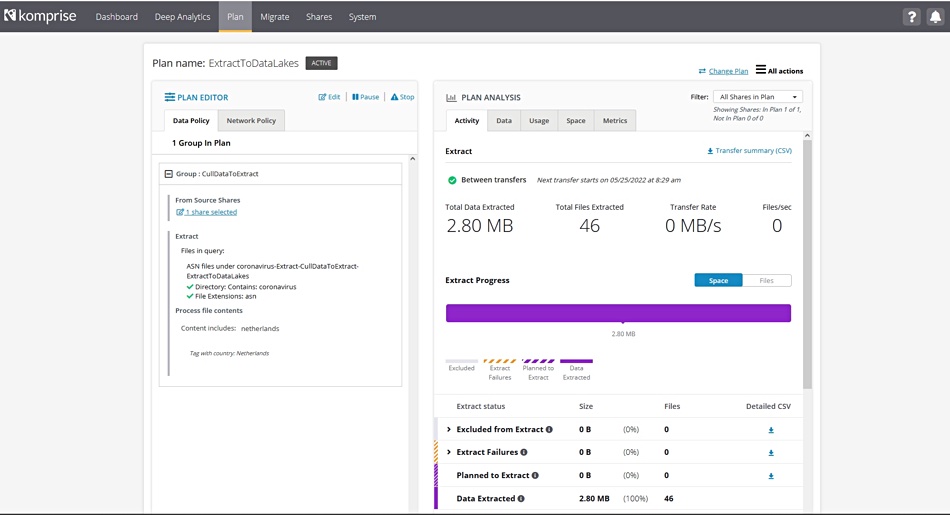
Task: Switch to the Usage tab
Action: [x=539, y=121]
